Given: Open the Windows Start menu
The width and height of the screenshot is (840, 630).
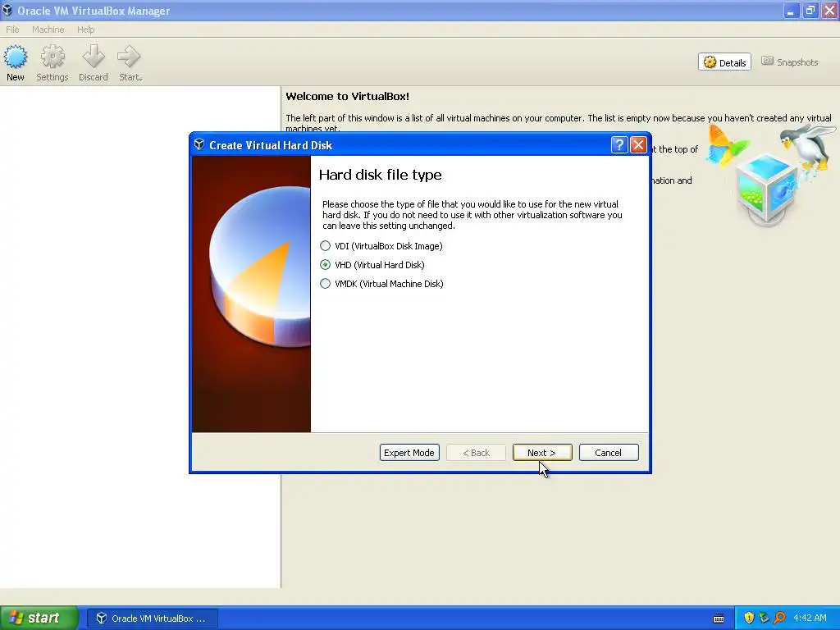Looking at the screenshot, I should (39, 618).
